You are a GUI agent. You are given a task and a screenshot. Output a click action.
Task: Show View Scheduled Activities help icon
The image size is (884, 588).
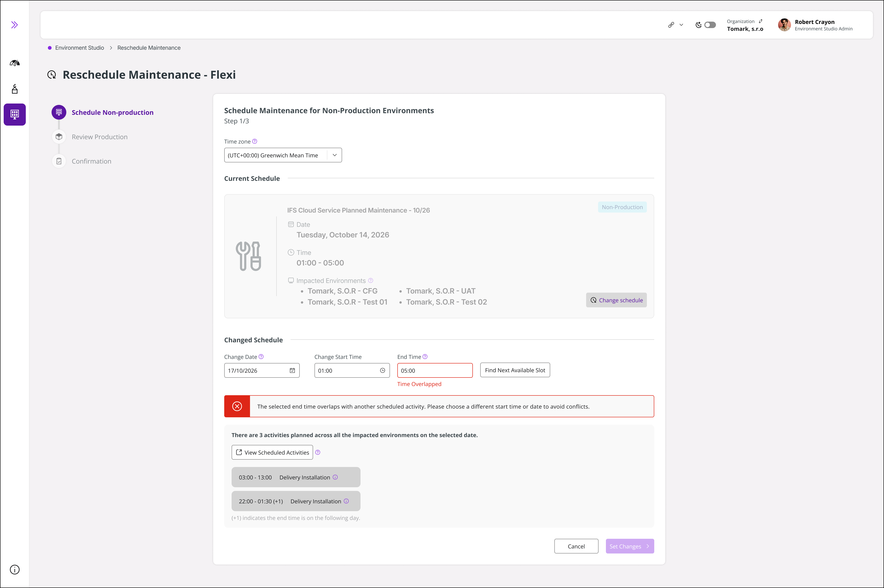coord(318,452)
